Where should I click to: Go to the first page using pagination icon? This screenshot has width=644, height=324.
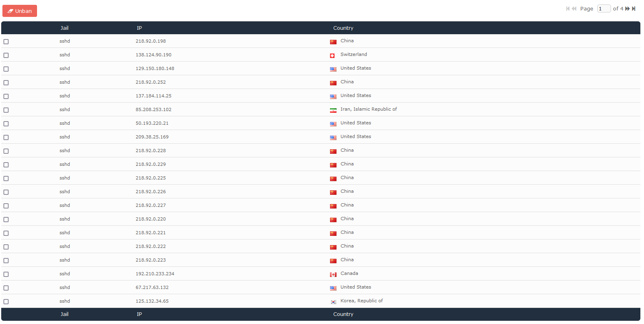point(568,9)
